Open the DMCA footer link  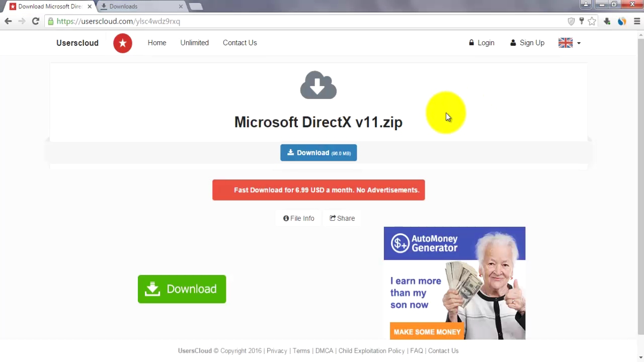[x=325, y=351]
